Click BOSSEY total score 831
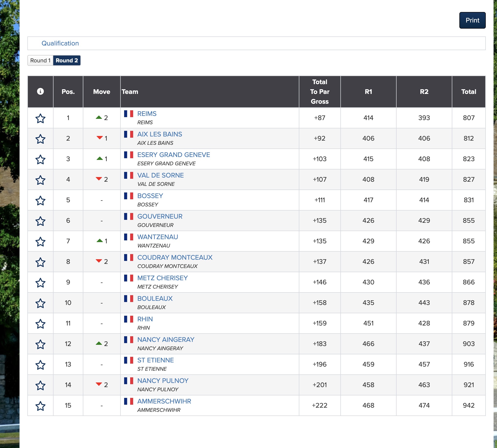This screenshot has height=448, width=497. click(x=469, y=200)
